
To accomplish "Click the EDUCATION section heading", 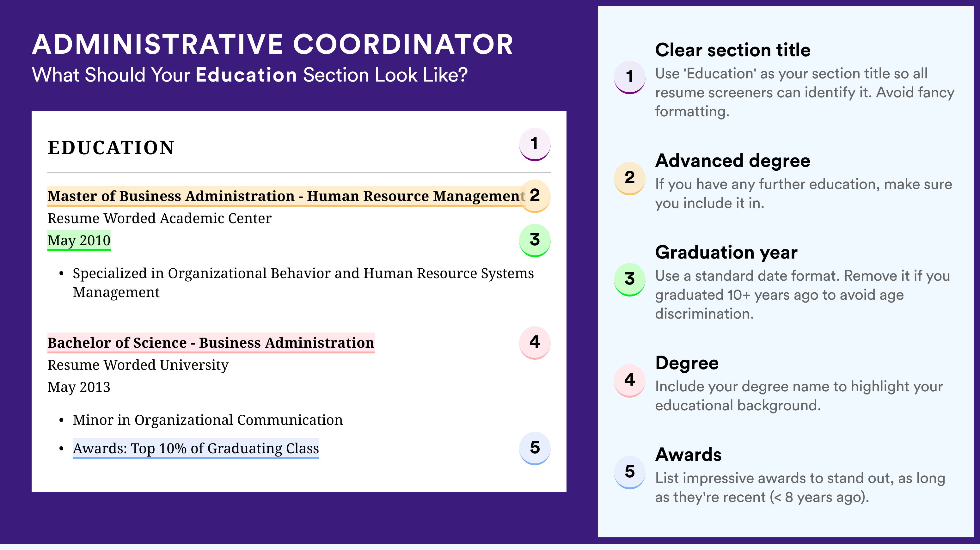I will click(111, 148).
